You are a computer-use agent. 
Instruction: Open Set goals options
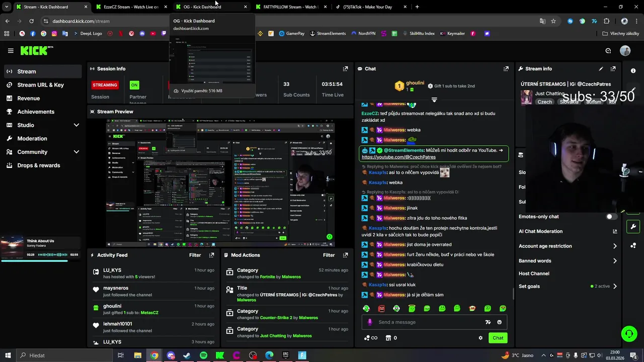point(568,287)
